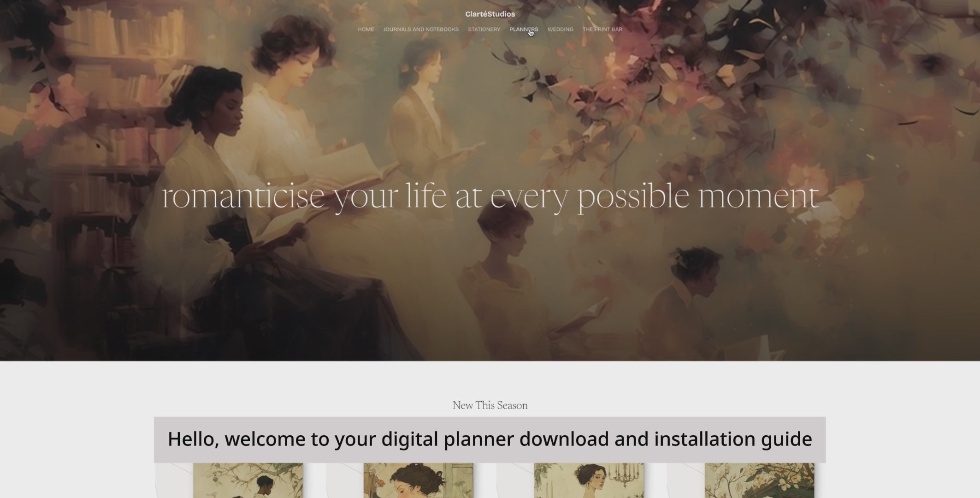Open THE PRINT BAR page

click(x=602, y=30)
